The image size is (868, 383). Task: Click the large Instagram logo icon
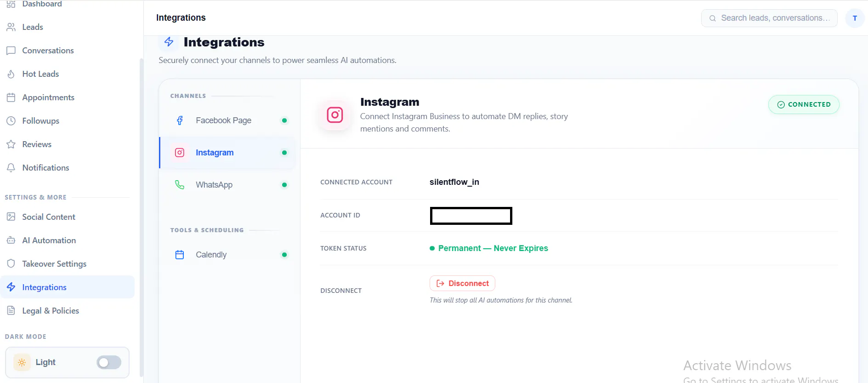(x=335, y=115)
